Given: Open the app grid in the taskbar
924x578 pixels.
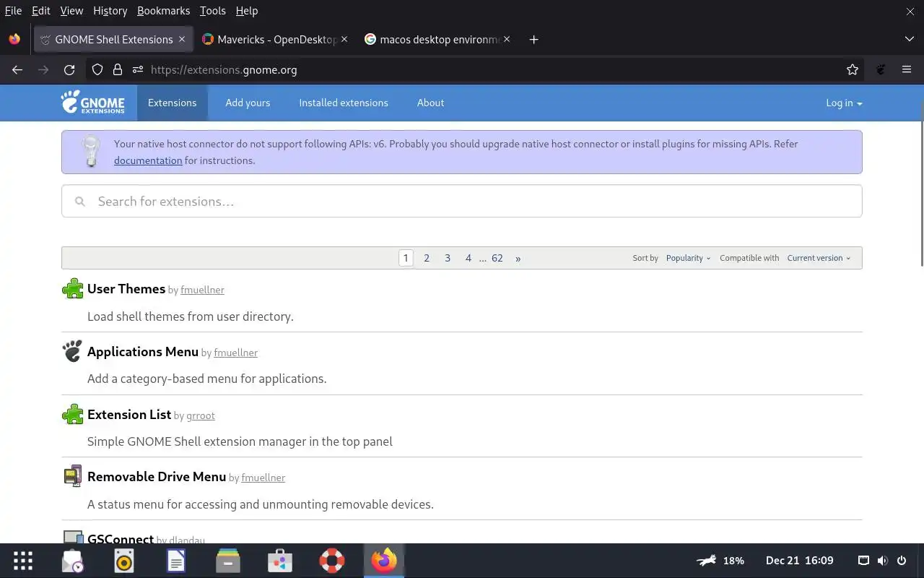Looking at the screenshot, I should [x=23, y=561].
